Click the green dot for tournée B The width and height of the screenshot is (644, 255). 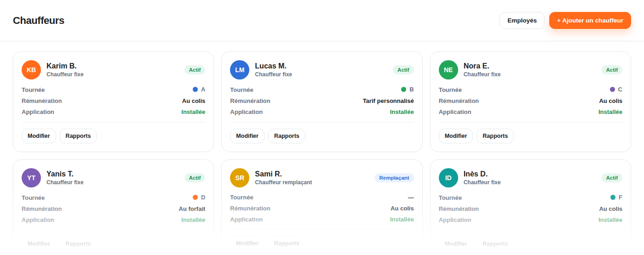point(404,90)
